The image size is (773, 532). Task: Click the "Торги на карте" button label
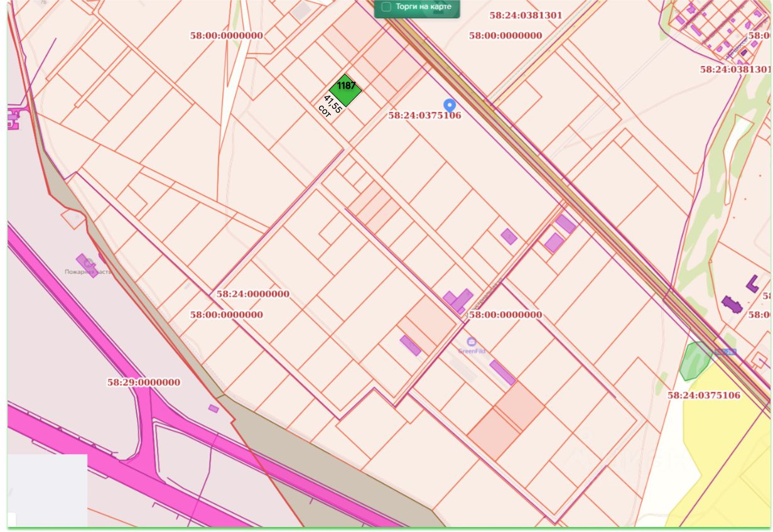pyautogui.click(x=424, y=6)
